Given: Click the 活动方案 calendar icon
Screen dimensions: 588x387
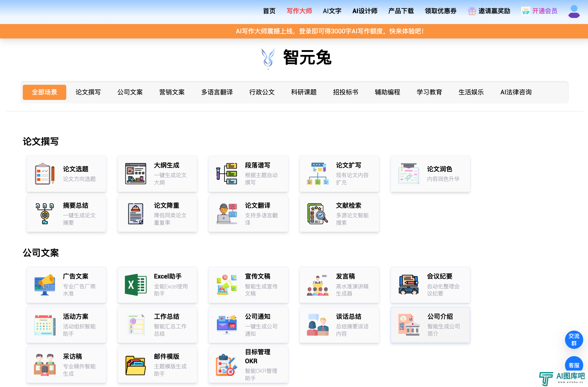Looking at the screenshot, I should 45,325.
